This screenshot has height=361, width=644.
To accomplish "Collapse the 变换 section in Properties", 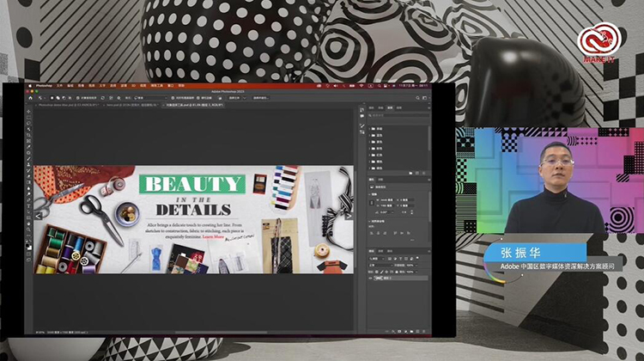I will coord(369,194).
